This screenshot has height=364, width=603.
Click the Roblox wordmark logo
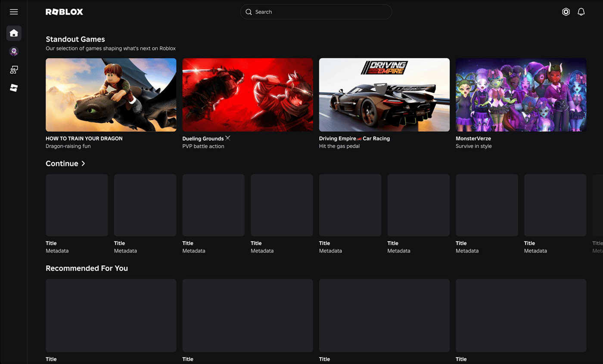(x=64, y=12)
